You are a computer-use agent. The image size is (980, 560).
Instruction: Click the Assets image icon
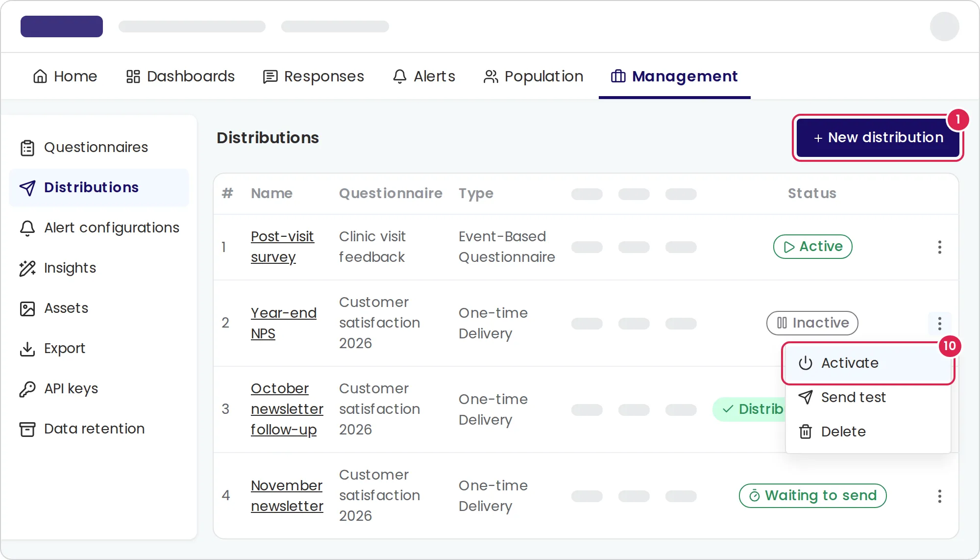[27, 308]
